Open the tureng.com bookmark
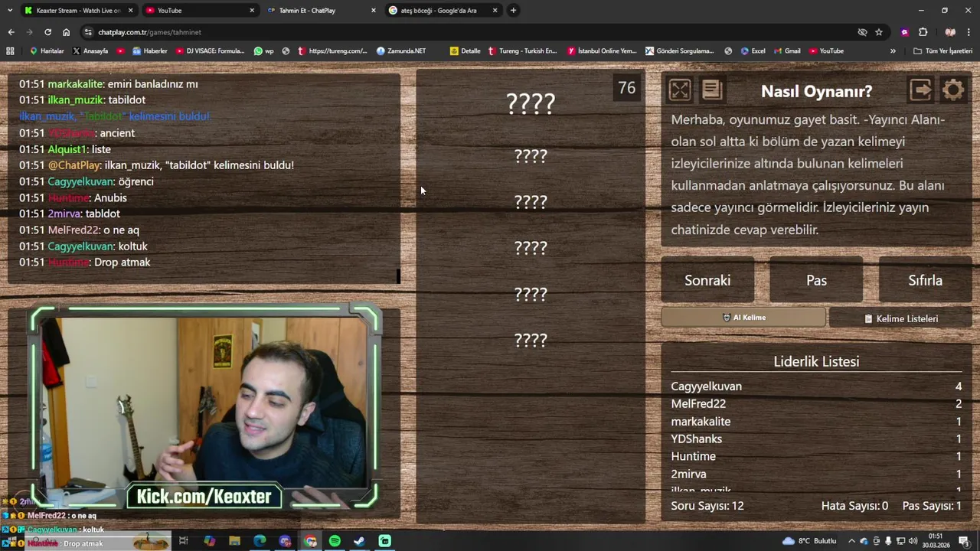Image resolution: width=980 pixels, height=551 pixels. click(x=333, y=51)
